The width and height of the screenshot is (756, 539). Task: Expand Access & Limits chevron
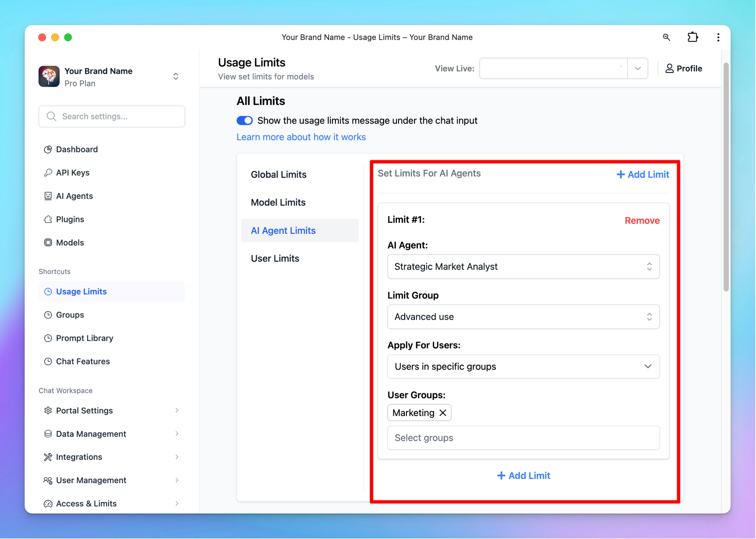click(x=177, y=504)
